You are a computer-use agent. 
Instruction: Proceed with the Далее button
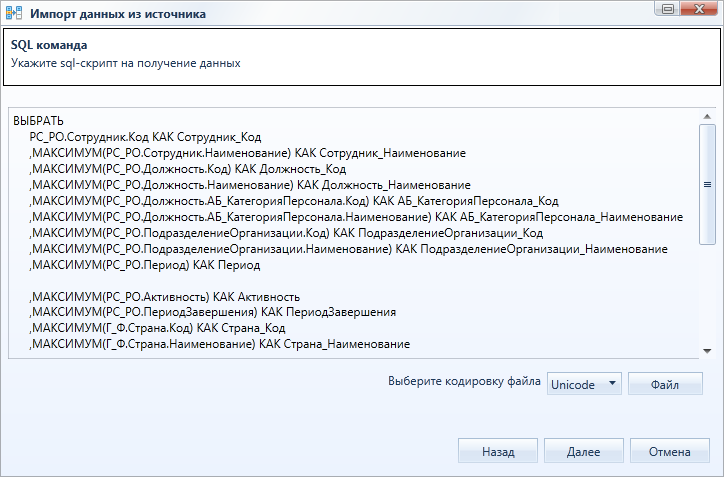[584, 451]
